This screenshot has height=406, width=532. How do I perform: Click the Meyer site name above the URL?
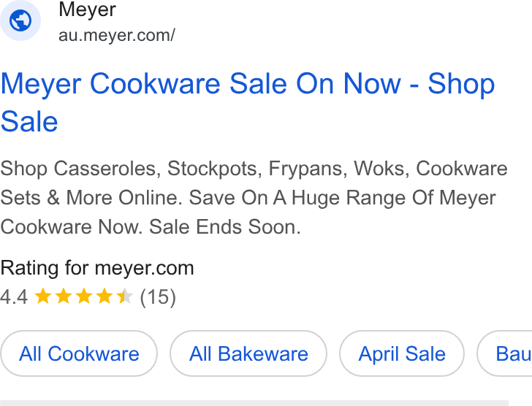tap(87, 9)
